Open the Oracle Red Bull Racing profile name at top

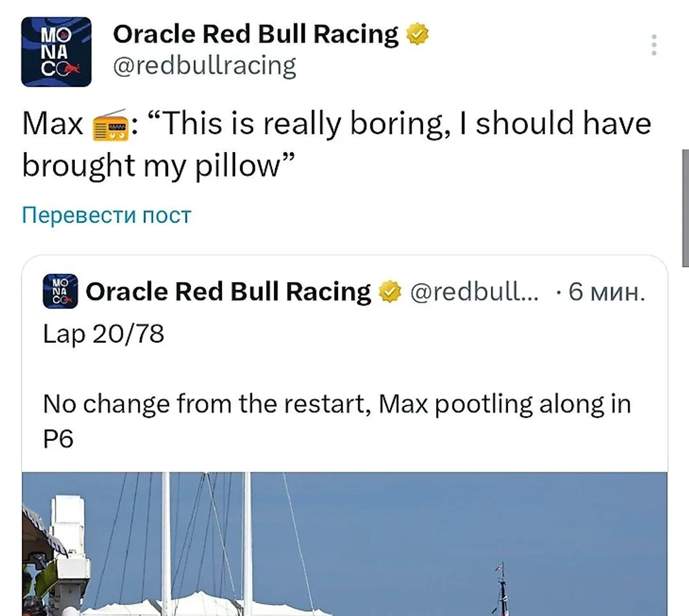[x=255, y=34]
